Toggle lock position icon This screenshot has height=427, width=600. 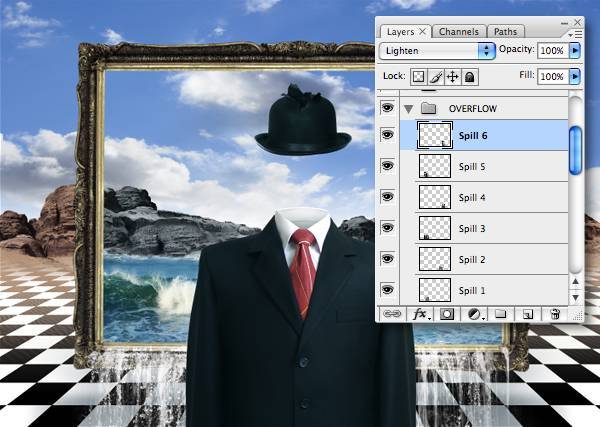[x=453, y=77]
